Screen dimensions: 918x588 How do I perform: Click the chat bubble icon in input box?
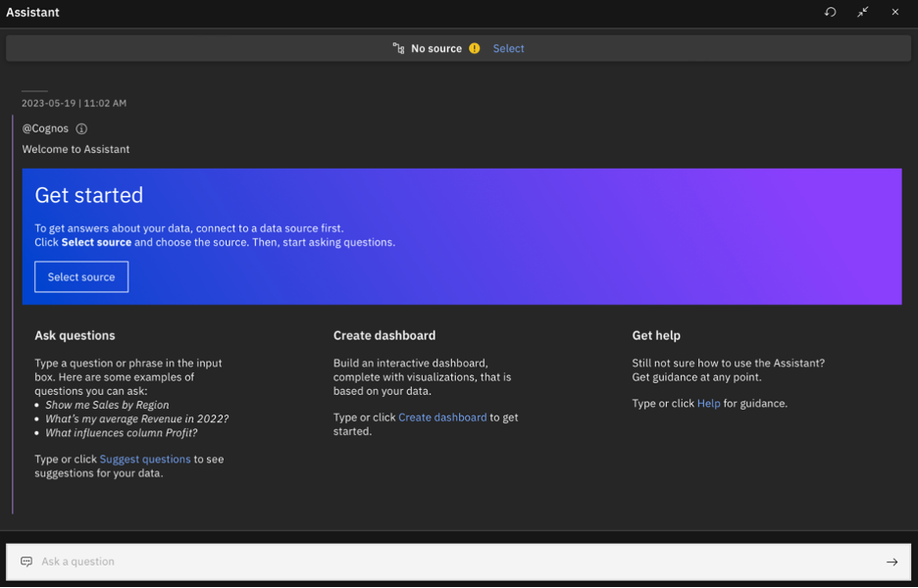tap(26, 562)
